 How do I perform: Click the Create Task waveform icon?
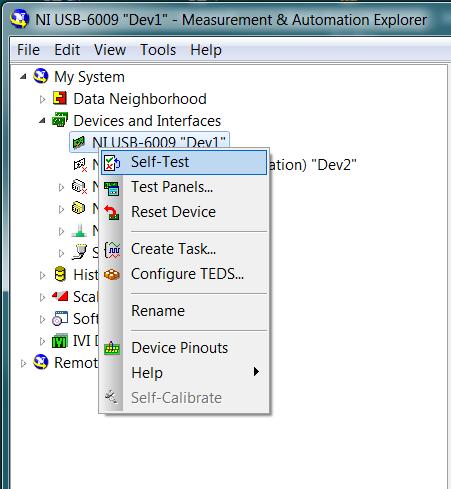click(112, 250)
